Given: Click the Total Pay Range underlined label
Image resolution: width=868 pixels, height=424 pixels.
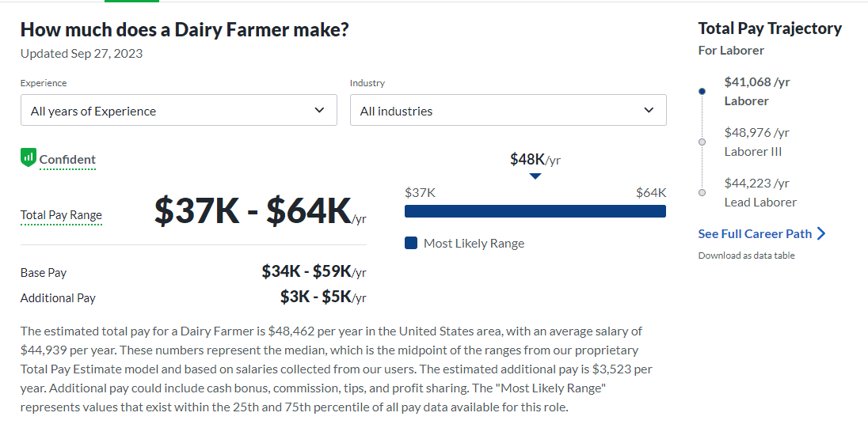Looking at the screenshot, I should click(x=61, y=215).
